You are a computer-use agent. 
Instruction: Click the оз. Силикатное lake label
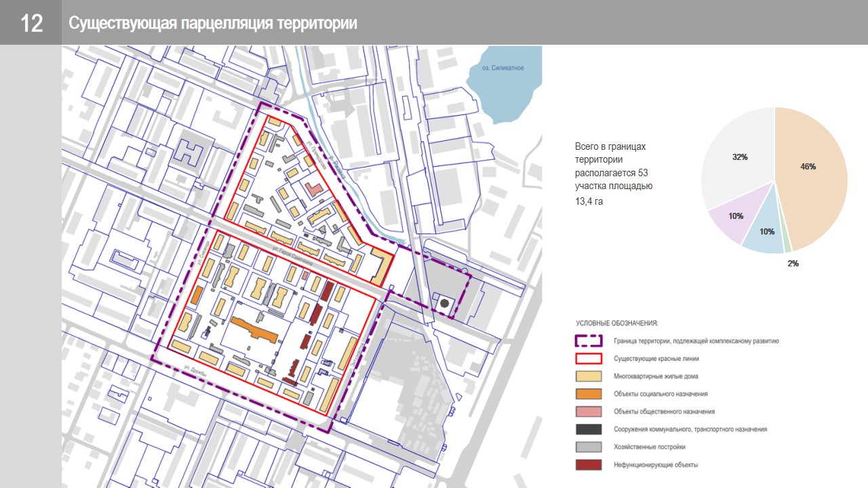click(x=502, y=68)
